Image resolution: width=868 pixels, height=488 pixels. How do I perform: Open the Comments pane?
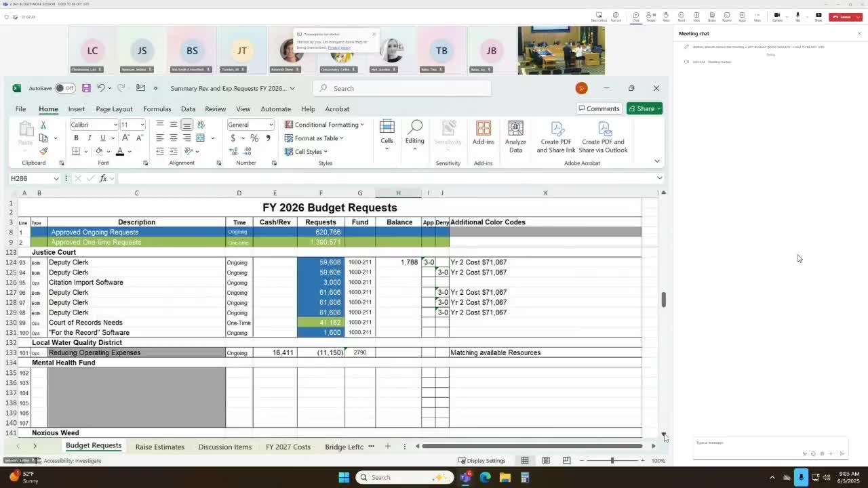pos(599,108)
